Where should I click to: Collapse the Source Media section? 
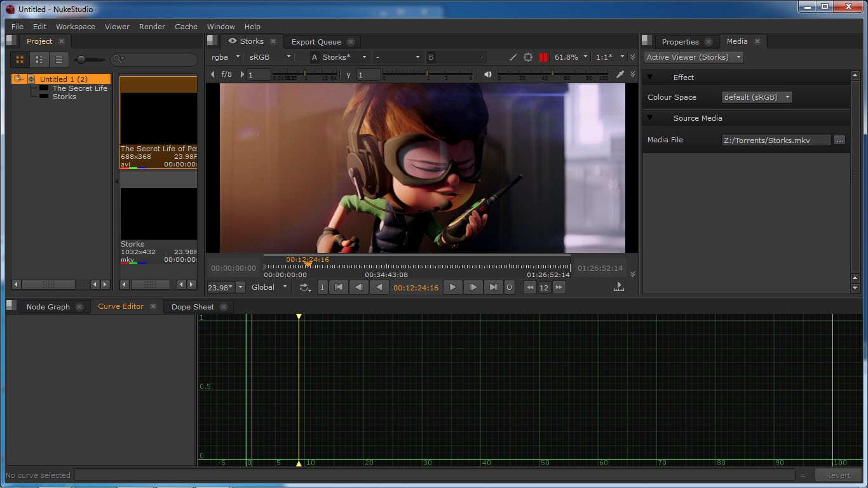(x=649, y=118)
